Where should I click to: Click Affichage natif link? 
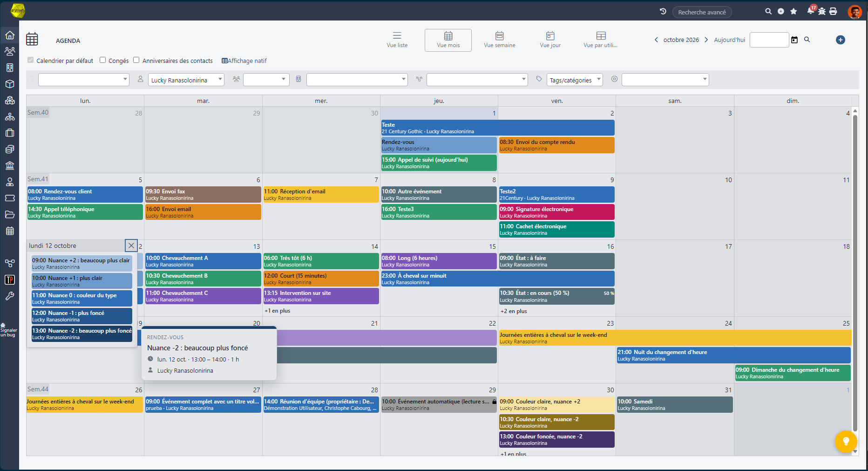244,61
